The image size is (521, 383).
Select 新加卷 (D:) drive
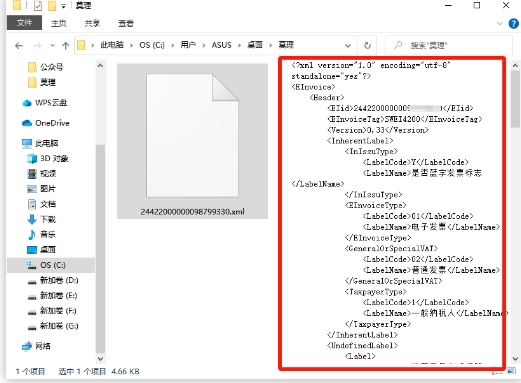[x=53, y=280]
